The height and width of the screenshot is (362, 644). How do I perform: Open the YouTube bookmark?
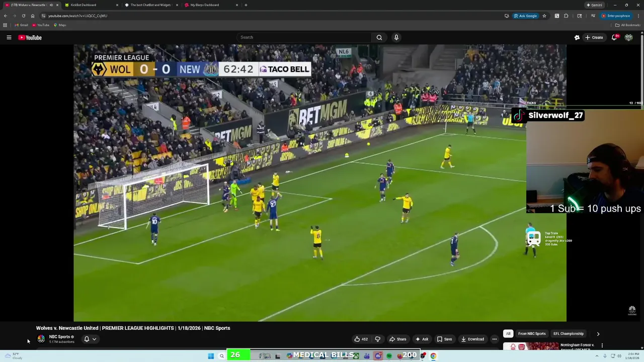41,25
